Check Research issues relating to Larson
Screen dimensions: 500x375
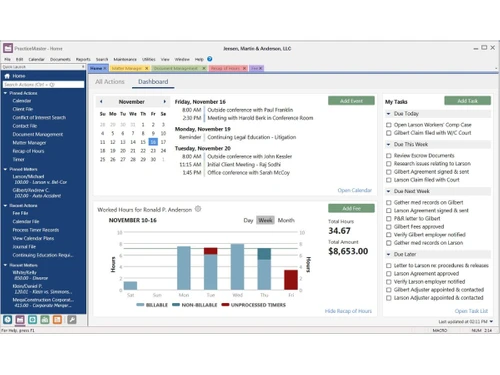pos(389,164)
